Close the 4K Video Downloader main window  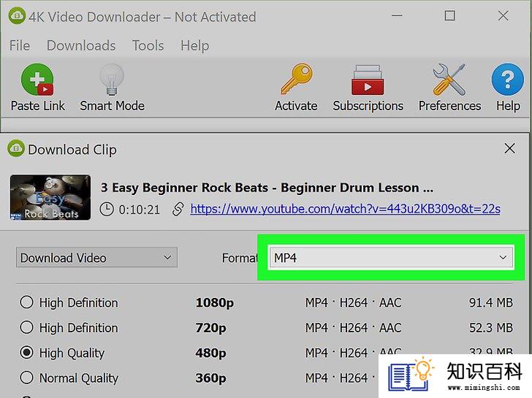[503, 15]
